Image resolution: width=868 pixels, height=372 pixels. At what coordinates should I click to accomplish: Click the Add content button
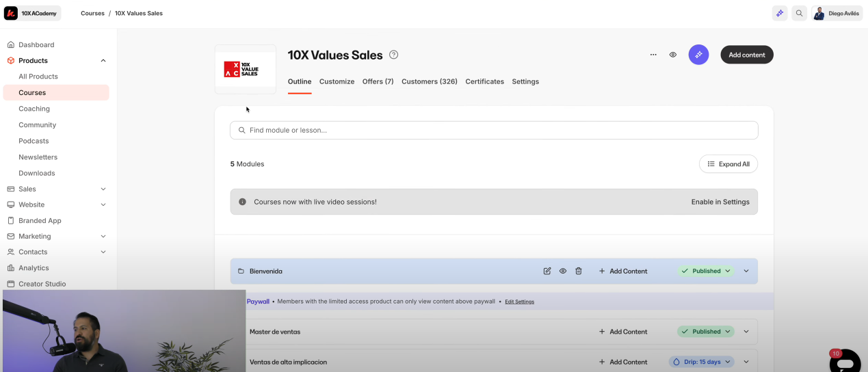747,55
